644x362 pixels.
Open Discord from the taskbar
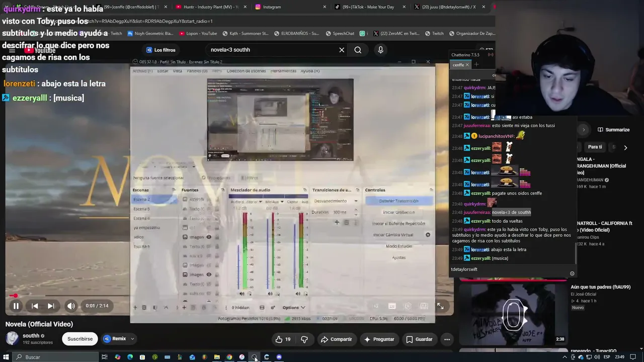click(x=279, y=357)
